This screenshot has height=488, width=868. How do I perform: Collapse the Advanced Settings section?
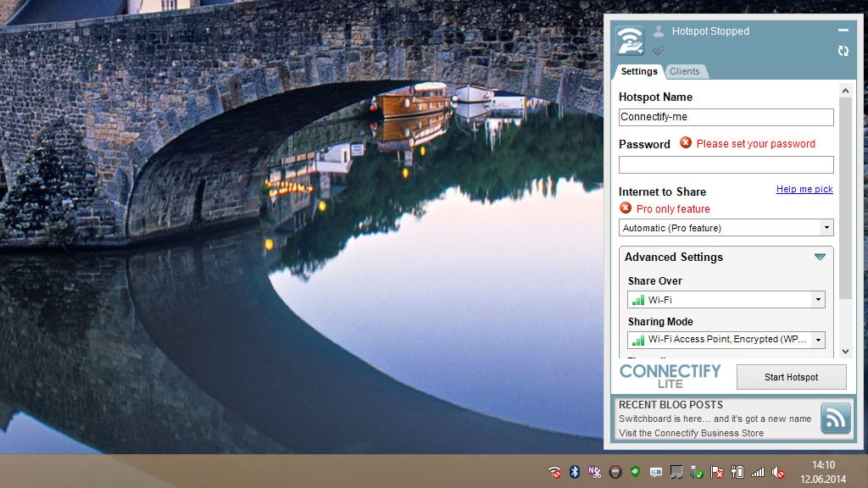tap(820, 257)
